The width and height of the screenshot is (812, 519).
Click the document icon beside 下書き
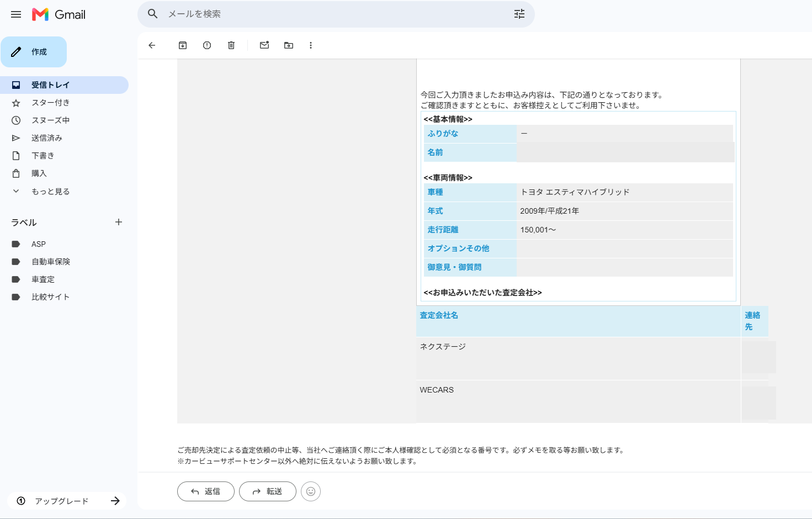point(16,156)
